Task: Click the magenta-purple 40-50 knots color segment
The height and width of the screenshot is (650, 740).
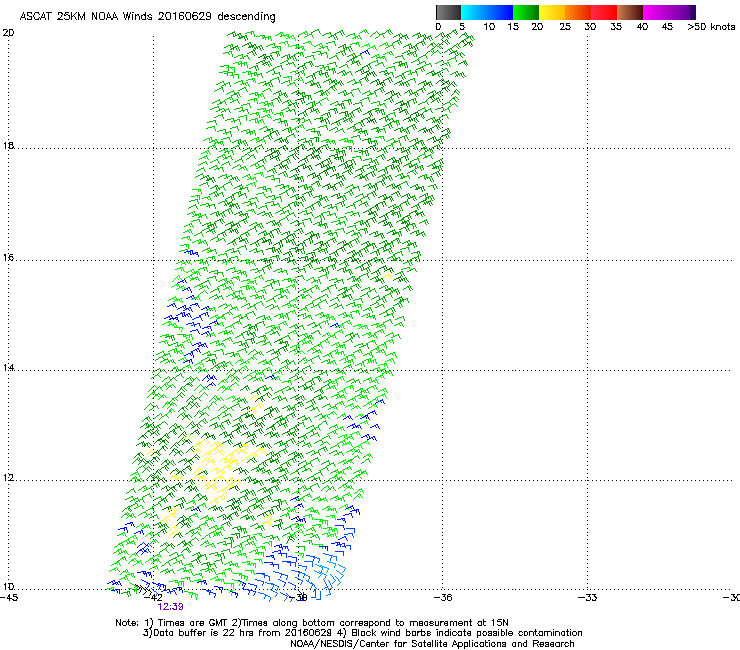Action: (669, 12)
